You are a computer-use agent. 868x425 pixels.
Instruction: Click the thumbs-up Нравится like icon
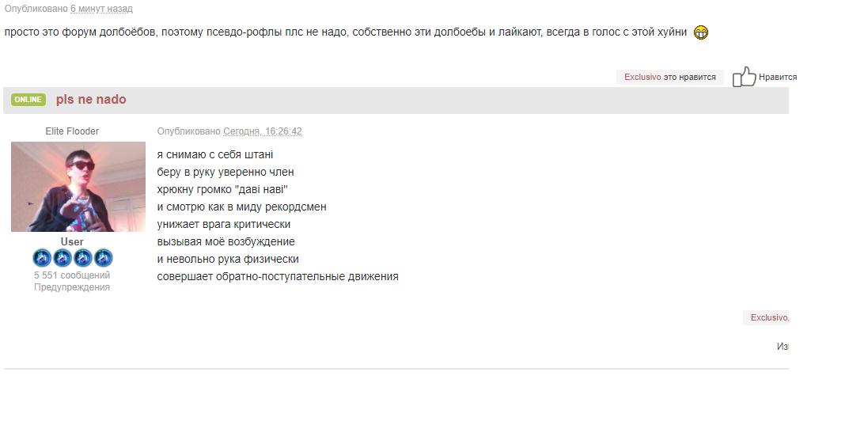pyautogui.click(x=744, y=77)
